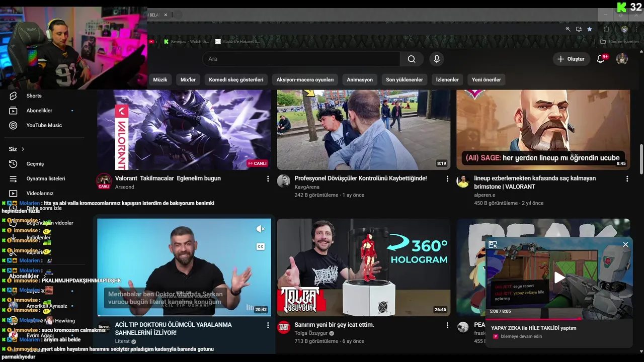The image size is (644, 362).
Task: Open more options for ACİL TIP DOKTORU video
Action: (268, 325)
